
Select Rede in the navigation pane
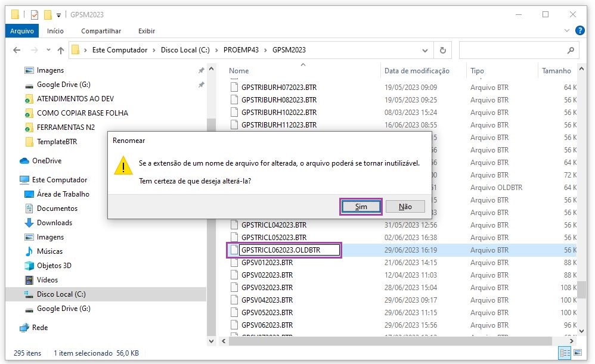coord(40,328)
